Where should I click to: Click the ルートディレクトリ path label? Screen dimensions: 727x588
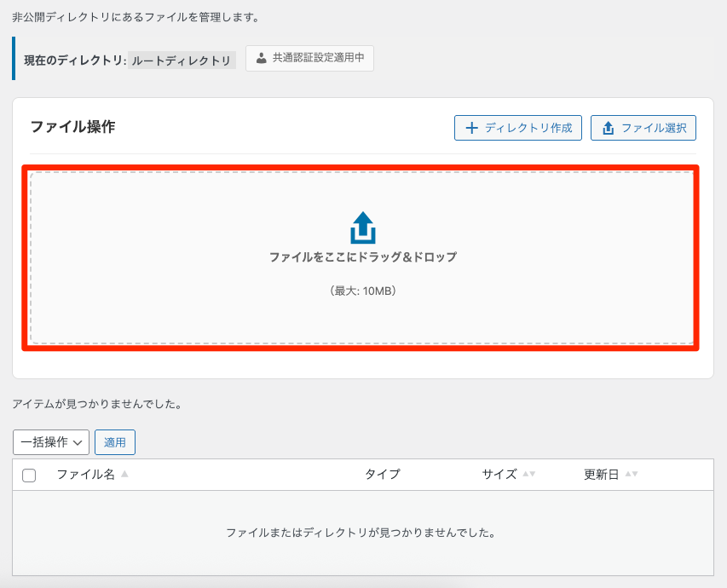182,61
